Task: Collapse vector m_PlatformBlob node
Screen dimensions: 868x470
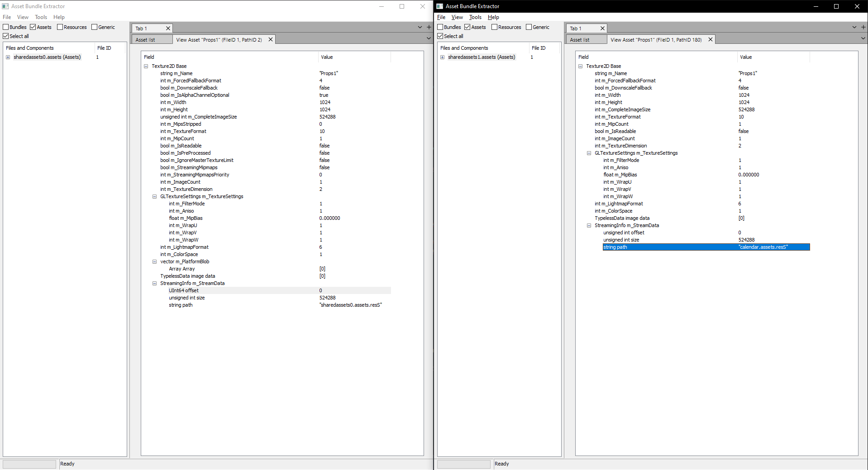Action: point(155,261)
